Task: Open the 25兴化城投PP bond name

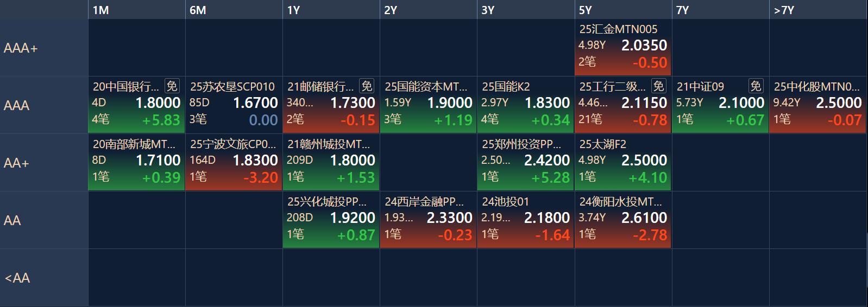Action: 327,202
